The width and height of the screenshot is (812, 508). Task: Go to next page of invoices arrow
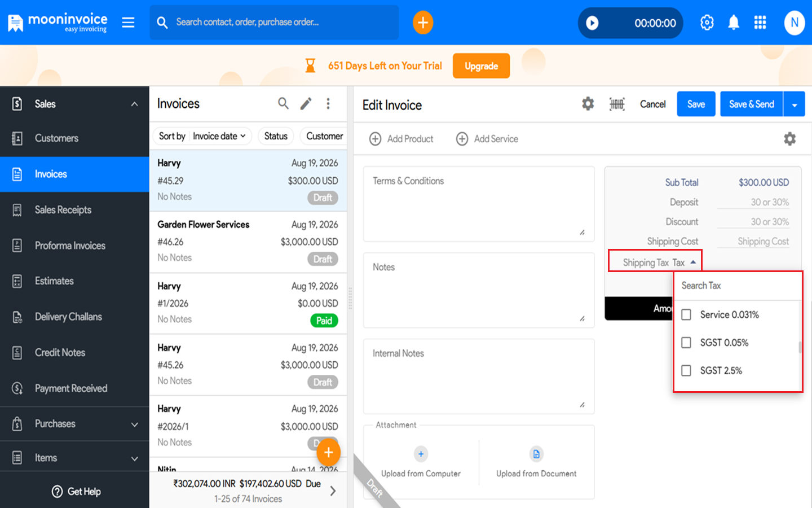coord(333,491)
